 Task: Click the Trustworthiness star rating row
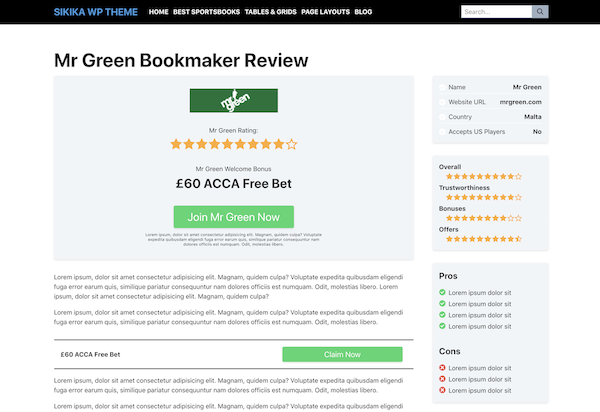[x=484, y=197]
